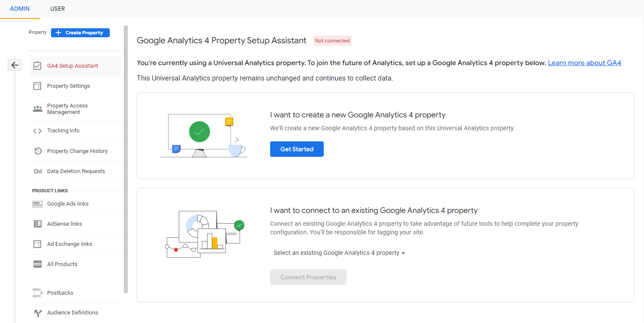Select the All Products link icon
Image resolution: width=644 pixels, height=323 pixels.
(37, 264)
